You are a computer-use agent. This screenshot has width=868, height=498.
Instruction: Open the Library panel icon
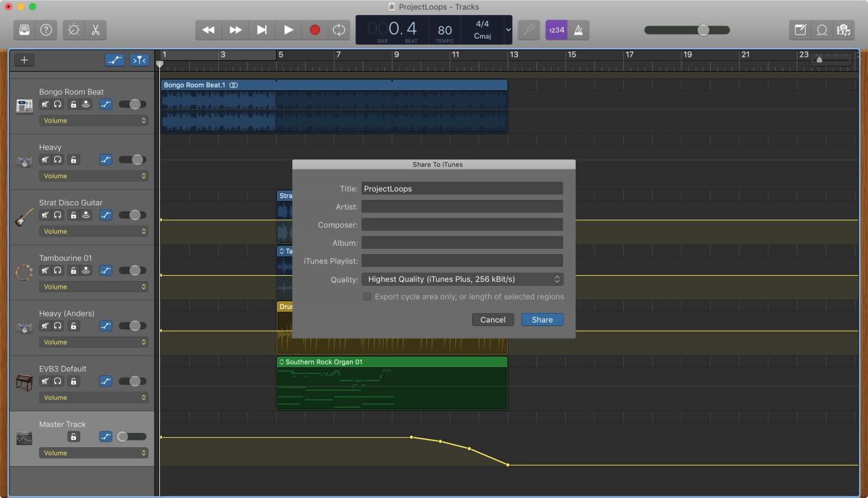click(24, 30)
